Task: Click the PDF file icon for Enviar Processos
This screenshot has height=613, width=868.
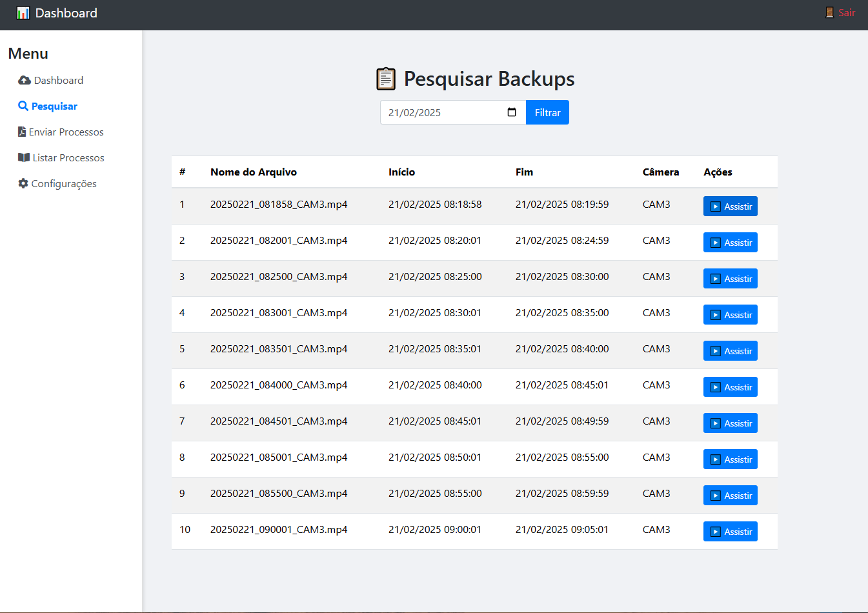Action: click(22, 132)
